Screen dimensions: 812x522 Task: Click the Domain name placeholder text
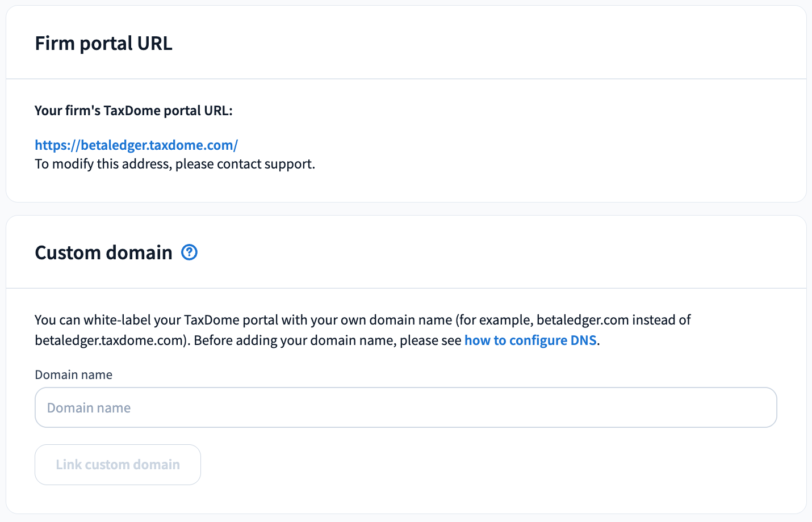pyautogui.click(x=89, y=407)
